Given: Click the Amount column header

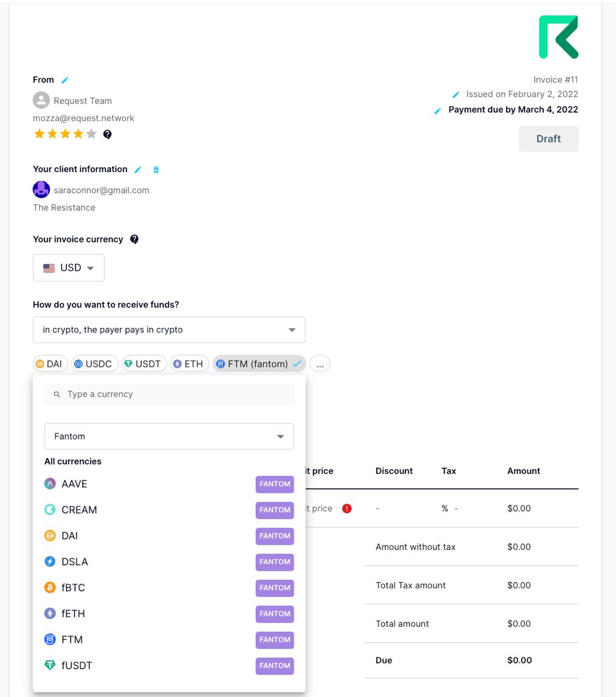Looking at the screenshot, I should pyautogui.click(x=523, y=471).
